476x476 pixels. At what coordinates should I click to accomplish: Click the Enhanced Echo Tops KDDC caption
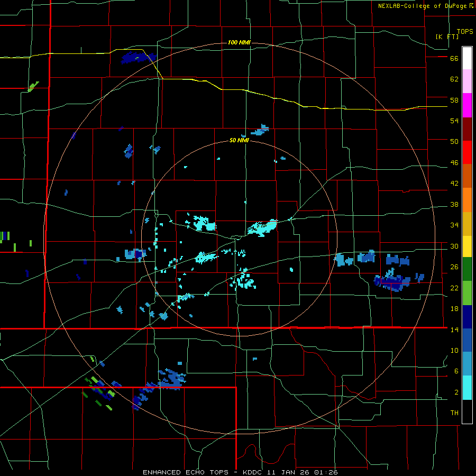(240, 472)
